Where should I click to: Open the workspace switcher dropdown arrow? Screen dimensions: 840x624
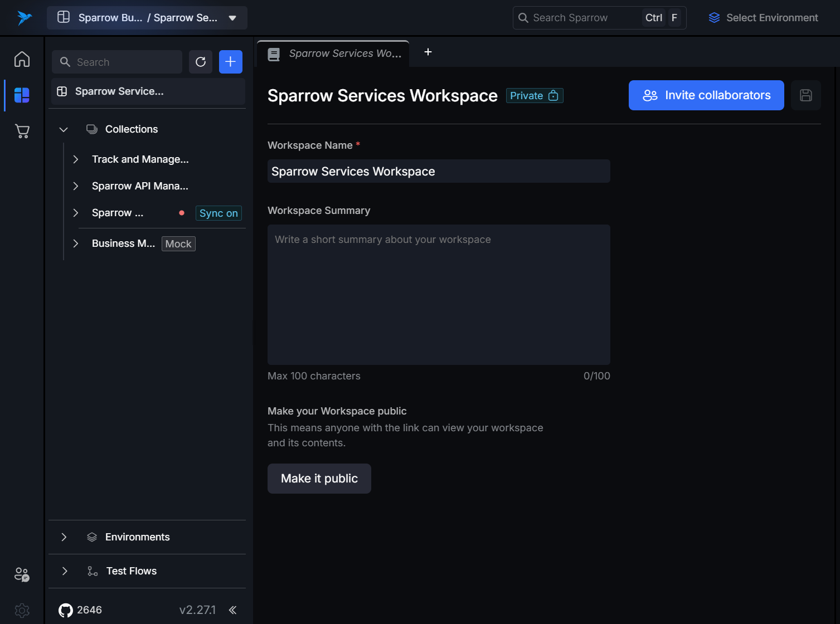click(232, 18)
